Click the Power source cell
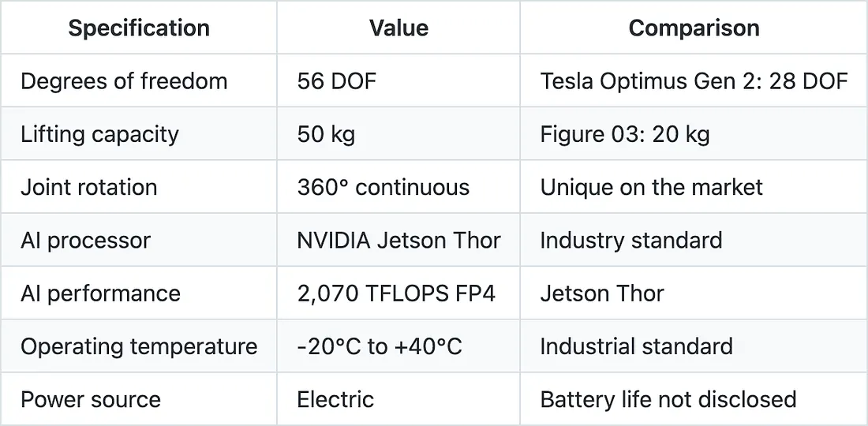This screenshot has width=868, height=426. point(91,399)
